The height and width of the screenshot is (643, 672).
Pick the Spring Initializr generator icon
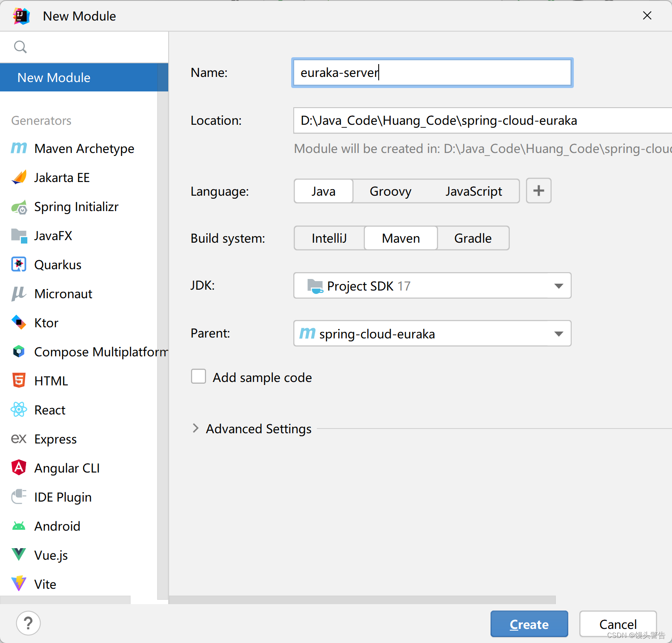(x=19, y=207)
